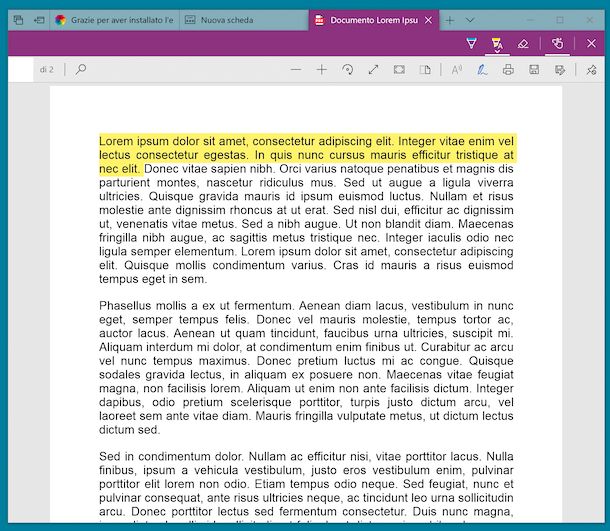This screenshot has width=610, height=531.
Task: Rotate the PDF page
Action: click(347, 70)
